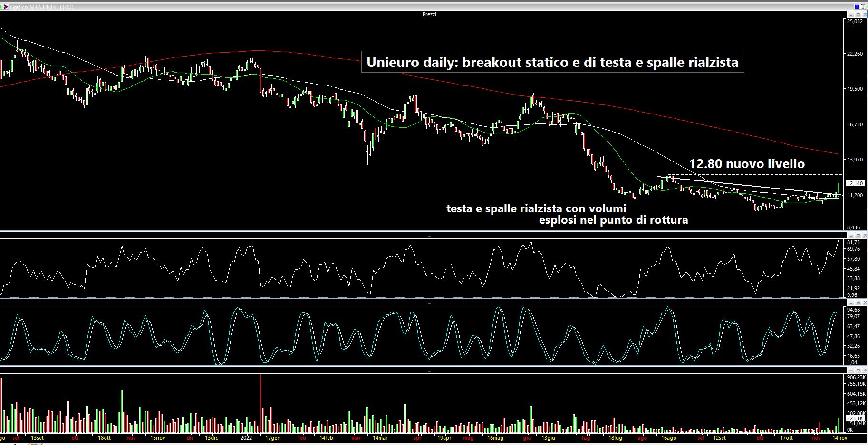Click the 19,500 price axis label
Screen dimensions: 868x445
(x=855, y=89)
